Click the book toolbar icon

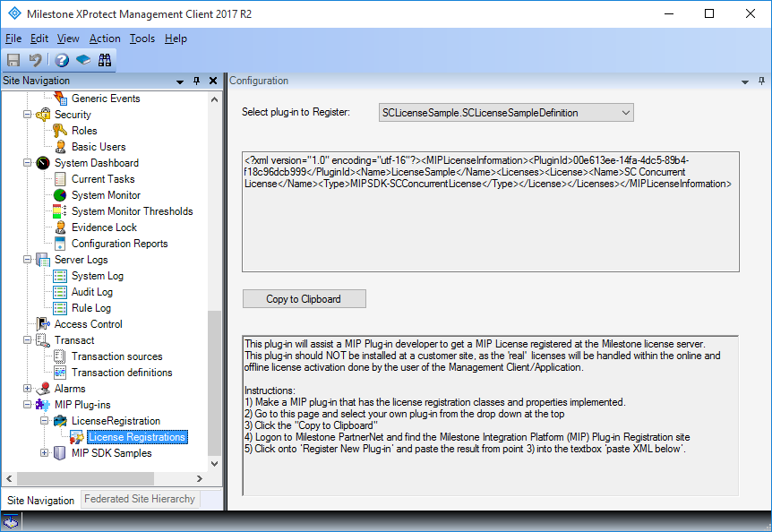[x=83, y=60]
